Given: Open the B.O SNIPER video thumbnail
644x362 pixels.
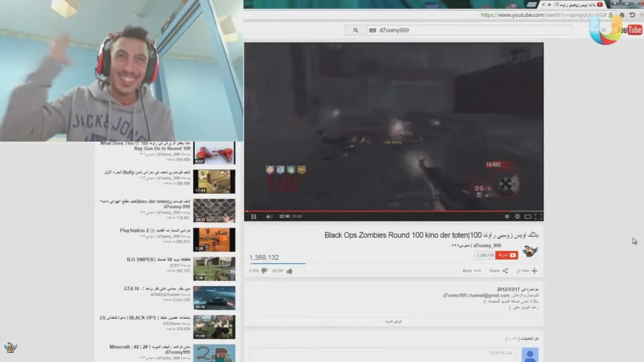Looking at the screenshot, I should [214, 269].
